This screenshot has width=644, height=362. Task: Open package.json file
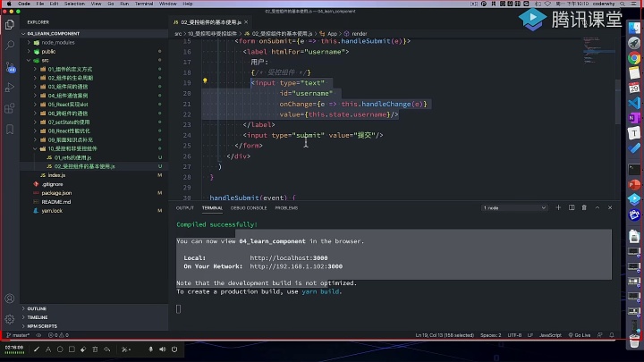tap(56, 193)
